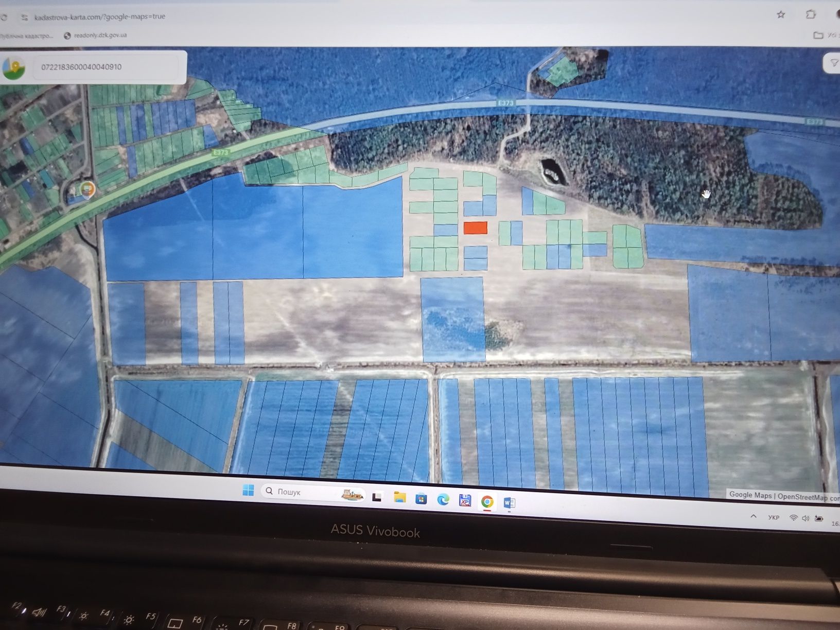Click the cadastral number search field

[106, 67]
